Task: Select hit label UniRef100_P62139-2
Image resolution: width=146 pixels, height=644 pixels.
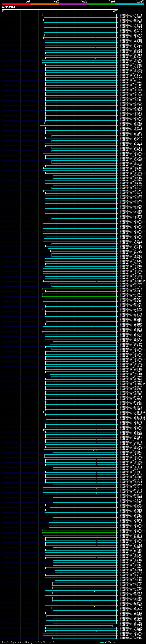Action: click(132, 384)
